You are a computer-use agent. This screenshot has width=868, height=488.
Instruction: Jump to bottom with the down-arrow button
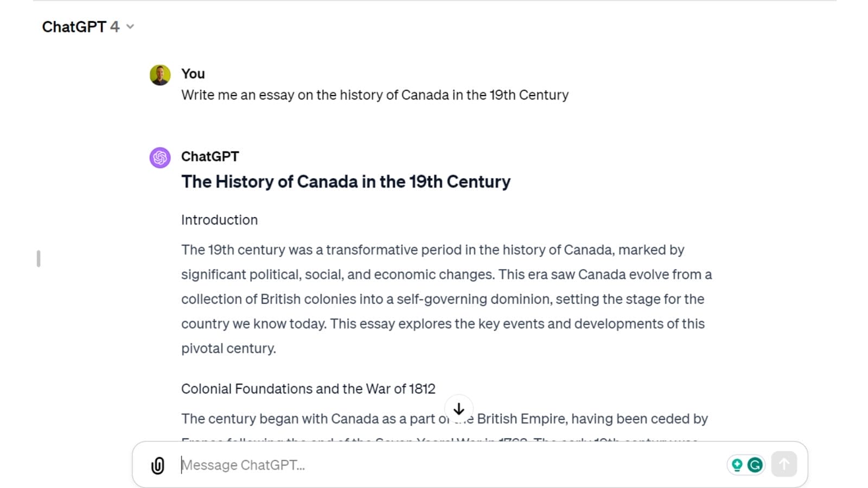tap(459, 409)
